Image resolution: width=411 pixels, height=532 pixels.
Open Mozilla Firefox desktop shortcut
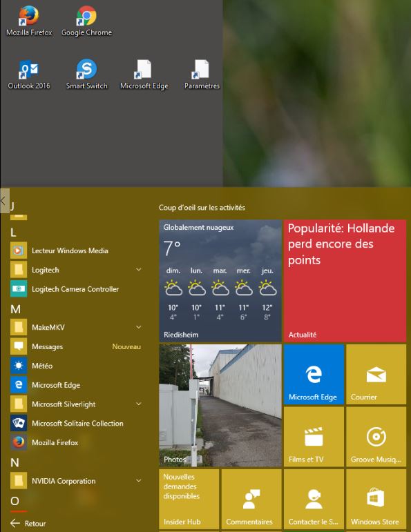(29, 21)
